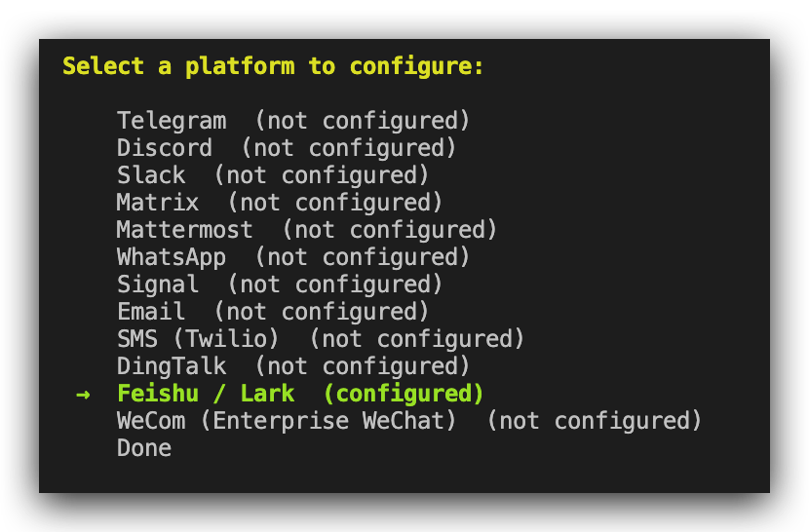809x532 pixels.
Task: Click "(not configured)" status beside Telegram
Action: coord(363,121)
